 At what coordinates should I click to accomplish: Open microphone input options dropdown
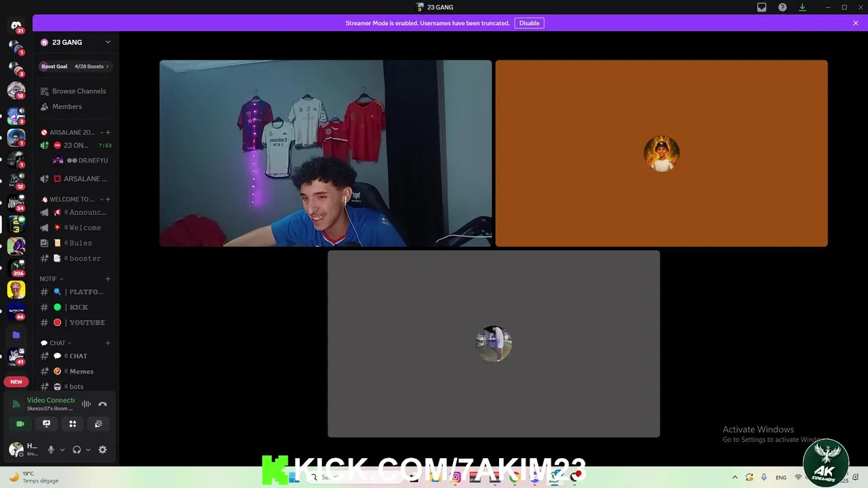[x=62, y=449]
